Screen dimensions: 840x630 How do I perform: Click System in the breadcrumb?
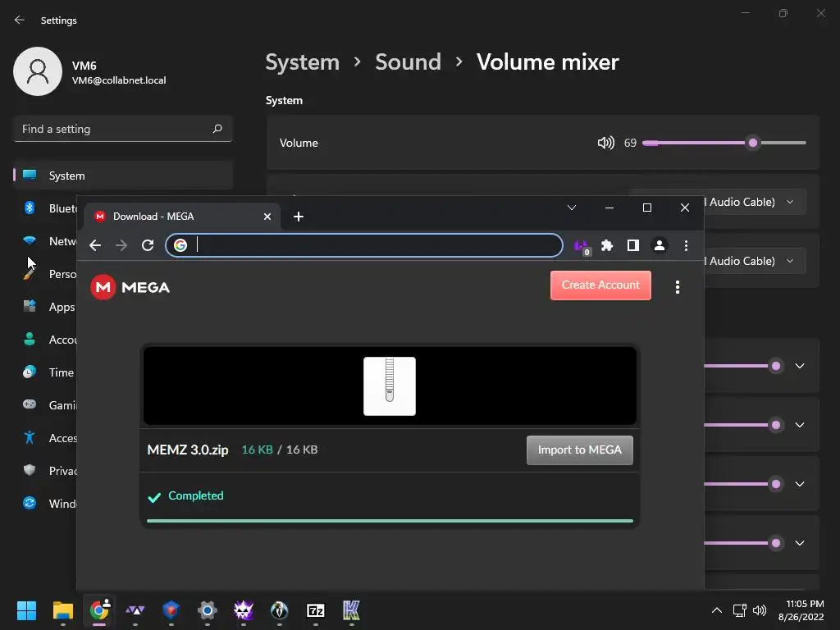(303, 62)
